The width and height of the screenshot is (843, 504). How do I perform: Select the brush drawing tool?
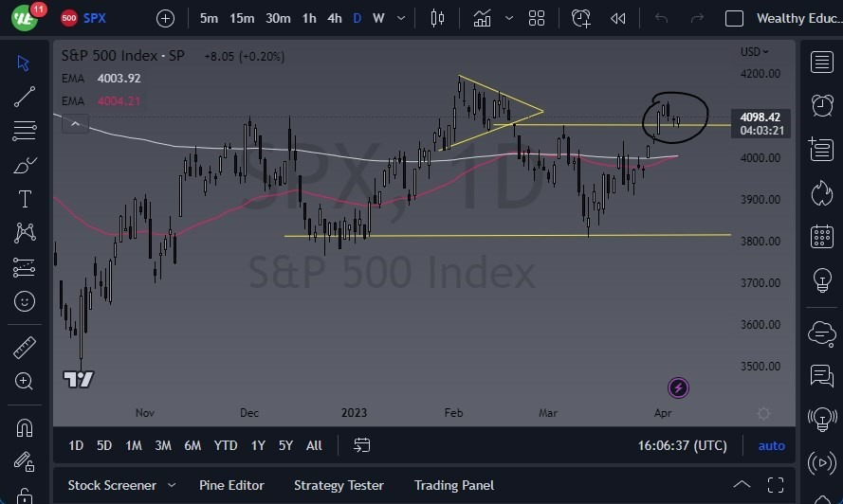tap(25, 165)
